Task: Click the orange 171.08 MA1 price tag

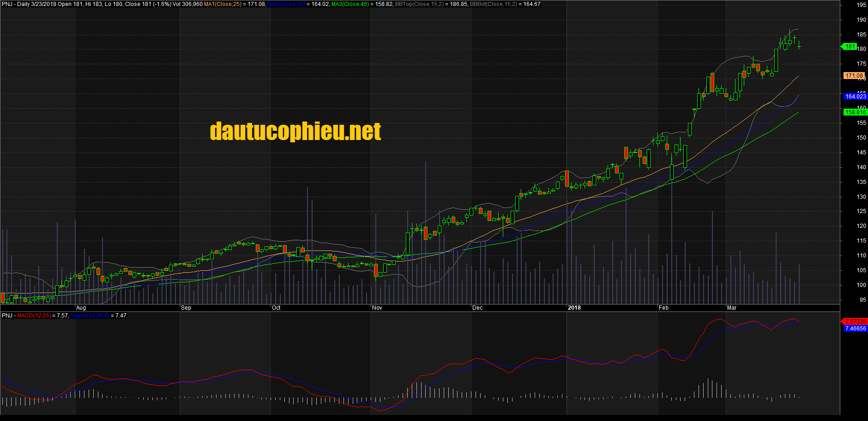Action: point(854,76)
